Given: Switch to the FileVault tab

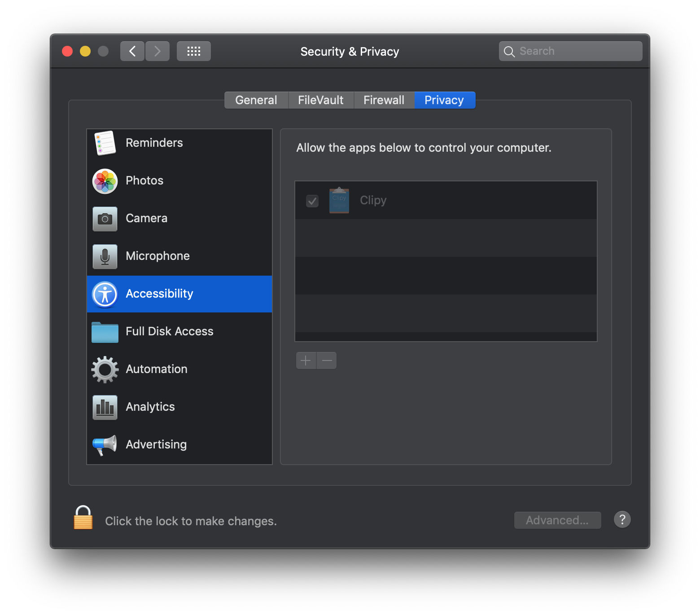Looking at the screenshot, I should [320, 100].
